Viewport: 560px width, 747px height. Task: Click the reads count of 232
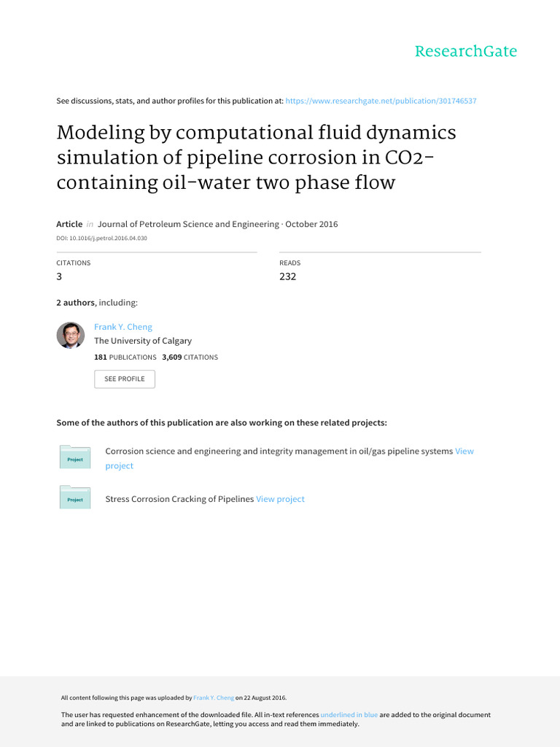point(288,276)
